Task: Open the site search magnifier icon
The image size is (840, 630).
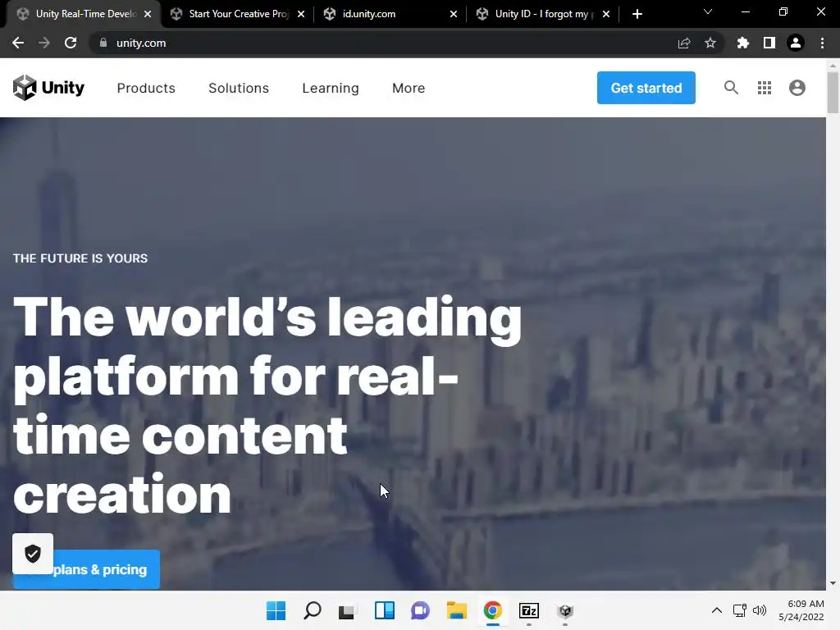Action: click(x=731, y=87)
